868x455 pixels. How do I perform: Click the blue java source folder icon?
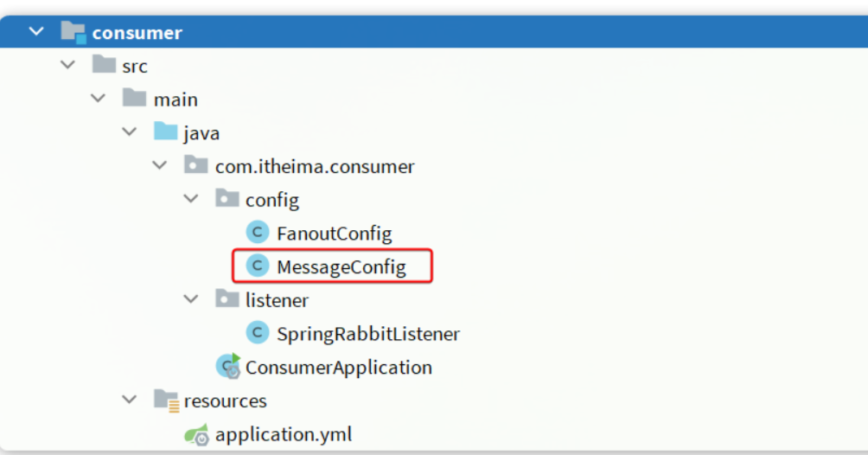click(165, 132)
